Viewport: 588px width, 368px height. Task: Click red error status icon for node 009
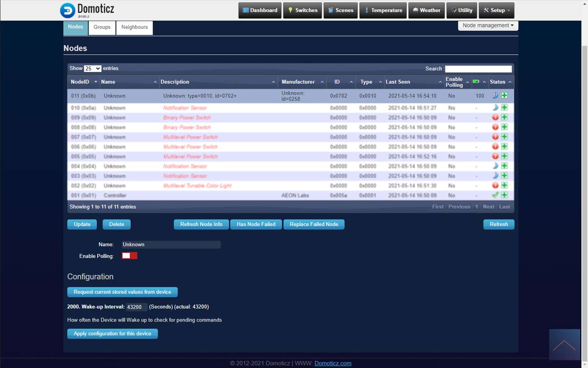tap(495, 117)
